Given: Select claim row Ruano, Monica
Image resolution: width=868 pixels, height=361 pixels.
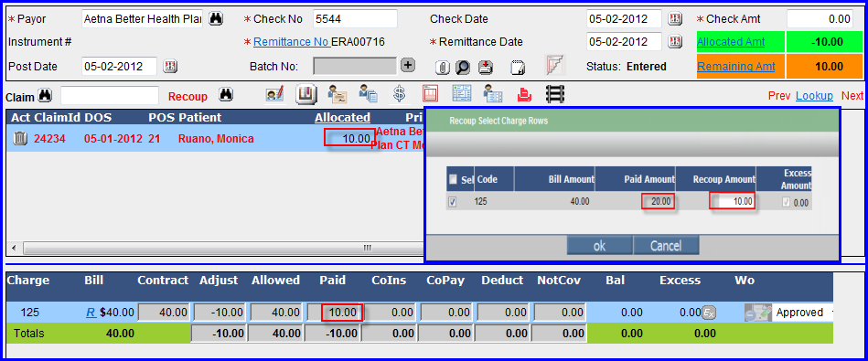Looking at the screenshot, I should pyautogui.click(x=215, y=138).
